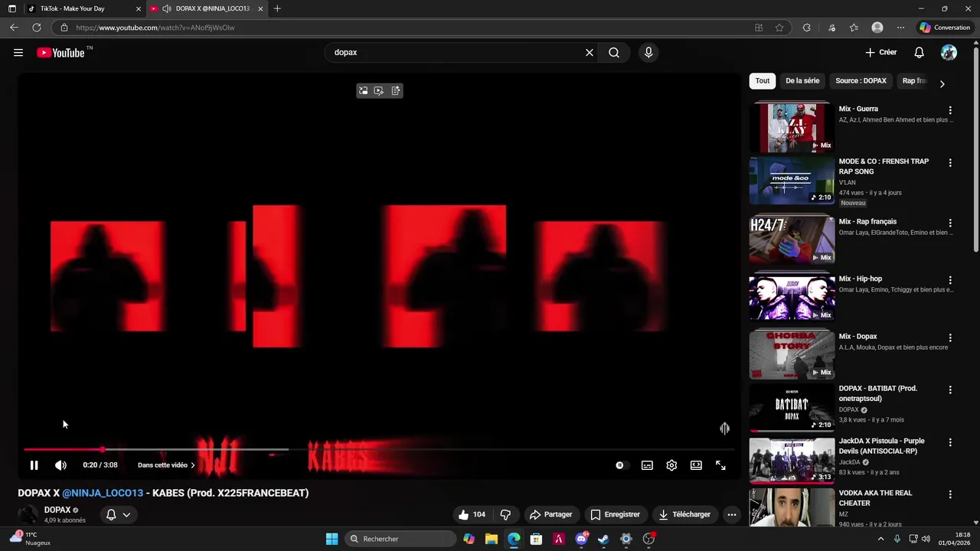Download video with Télécharger

pyautogui.click(x=684, y=515)
